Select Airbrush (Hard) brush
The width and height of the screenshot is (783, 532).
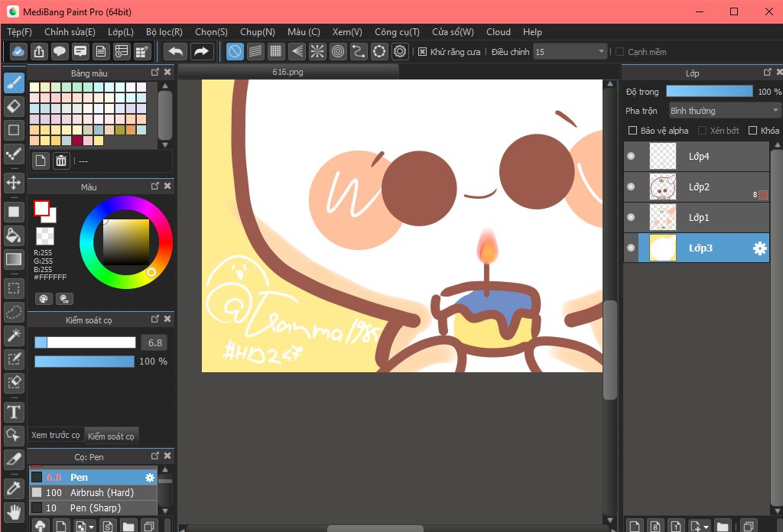93,492
